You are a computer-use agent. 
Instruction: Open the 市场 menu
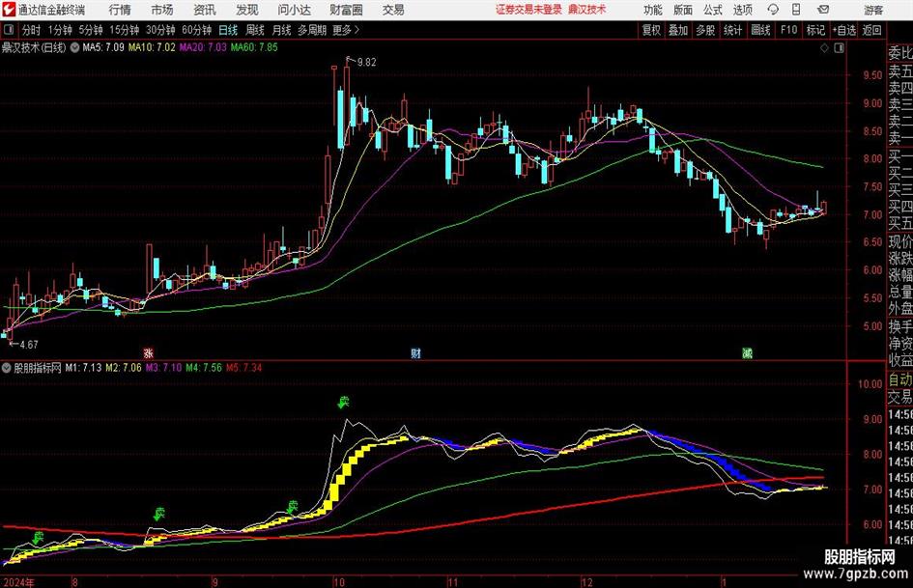coord(162,10)
